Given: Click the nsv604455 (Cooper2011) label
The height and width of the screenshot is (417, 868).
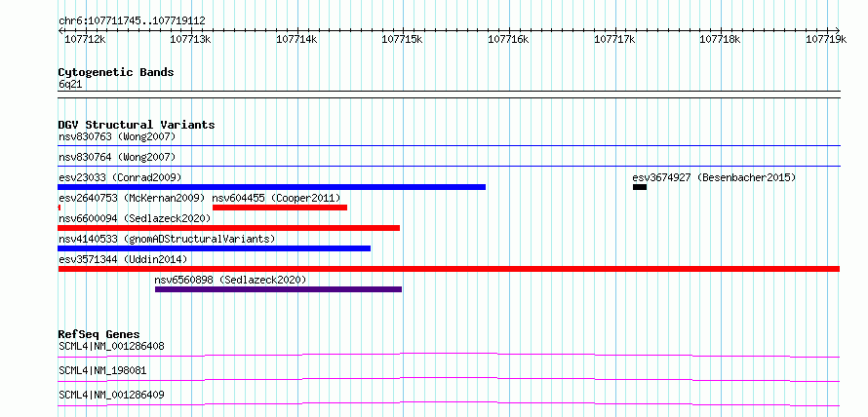Looking at the screenshot, I should (277, 198).
